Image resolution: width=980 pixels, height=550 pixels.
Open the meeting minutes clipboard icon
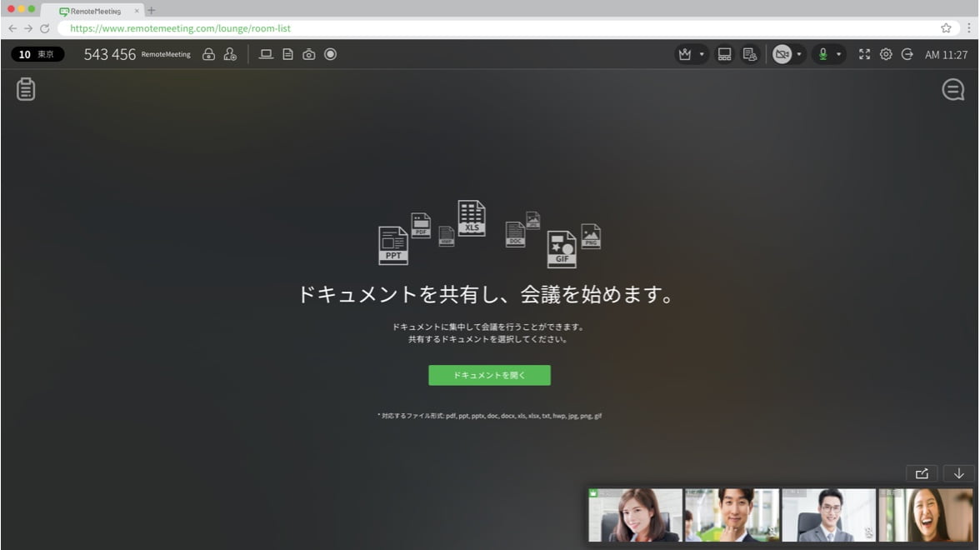pyautogui.click(x=26, y=89)
